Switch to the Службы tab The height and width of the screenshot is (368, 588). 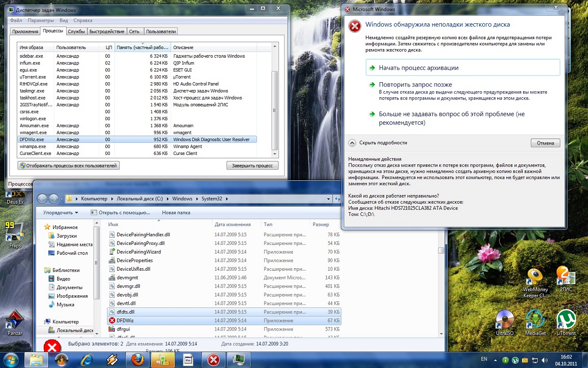pos(77,31)
